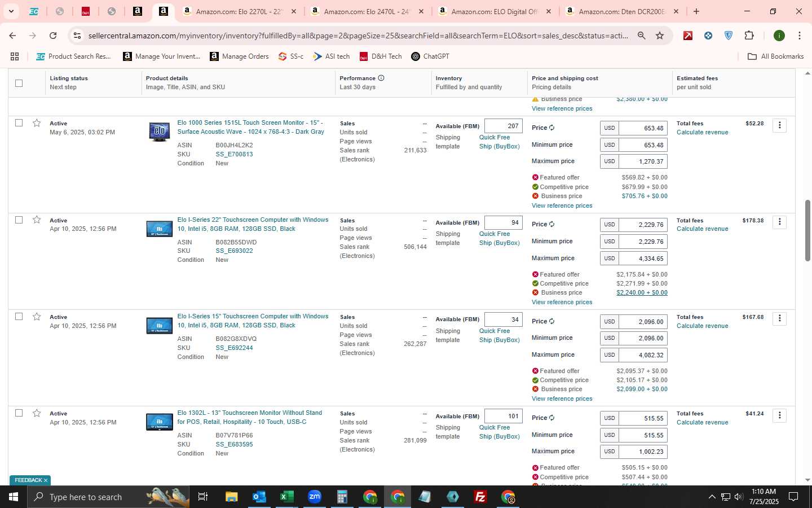View reference prices for I-Series 15"
Screen dimensions: 812x508
click(x=562, y=398)
